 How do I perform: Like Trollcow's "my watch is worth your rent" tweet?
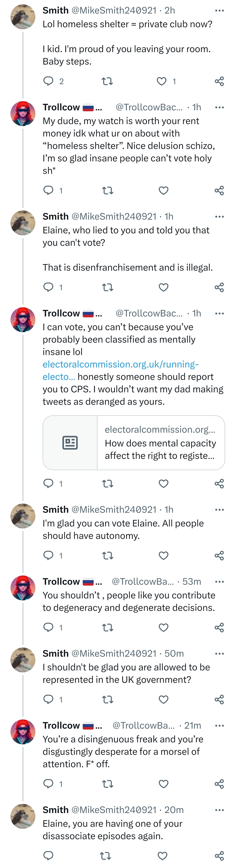click(x=163, y=190)
